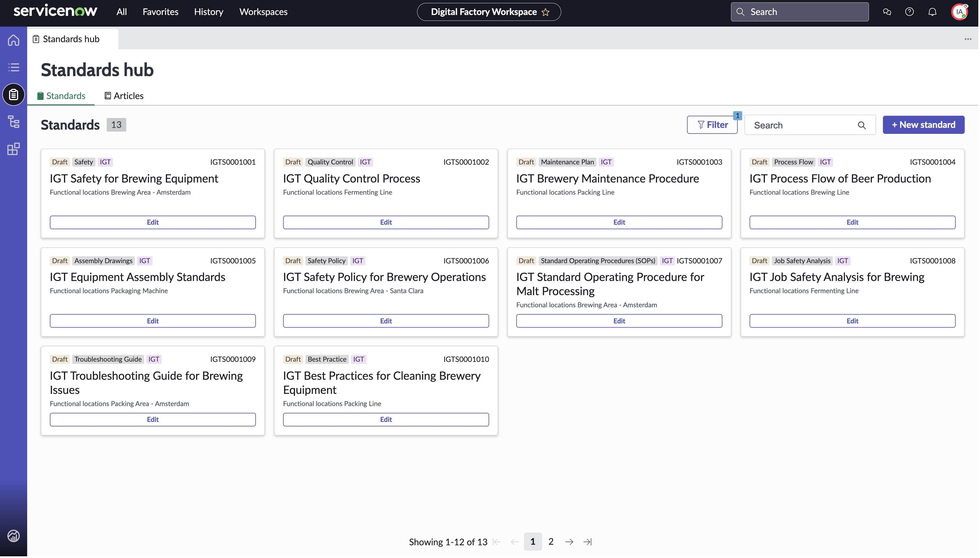Open the apps grid sidebar icon
The width and height of the screenshot is (980, 558).
click(13, 149)
